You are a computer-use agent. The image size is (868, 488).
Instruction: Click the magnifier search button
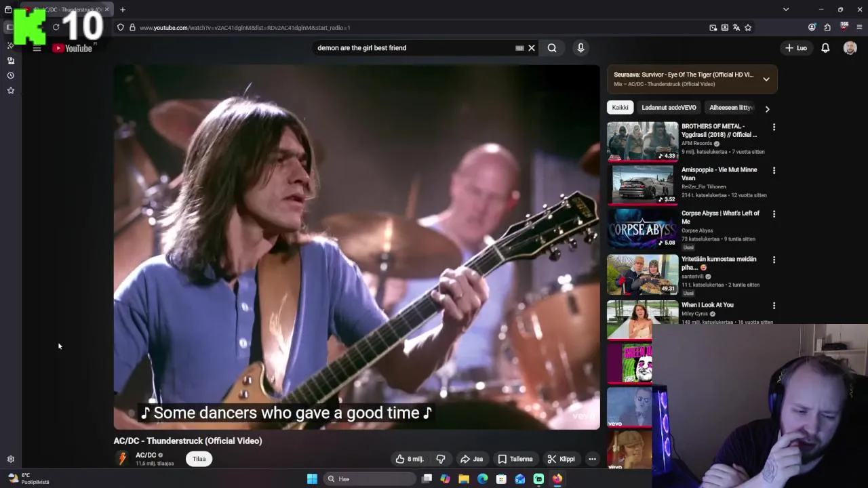tap(552, 48)
